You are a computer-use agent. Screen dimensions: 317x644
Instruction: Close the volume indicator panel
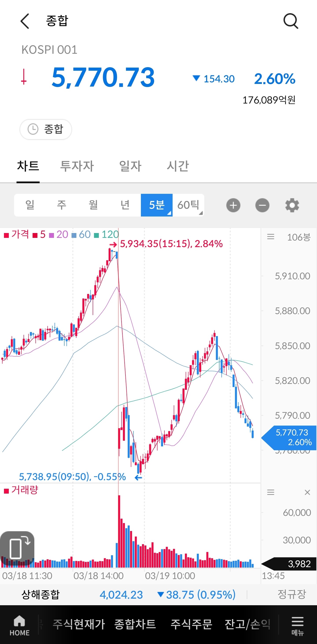click(x=307, y=492)
